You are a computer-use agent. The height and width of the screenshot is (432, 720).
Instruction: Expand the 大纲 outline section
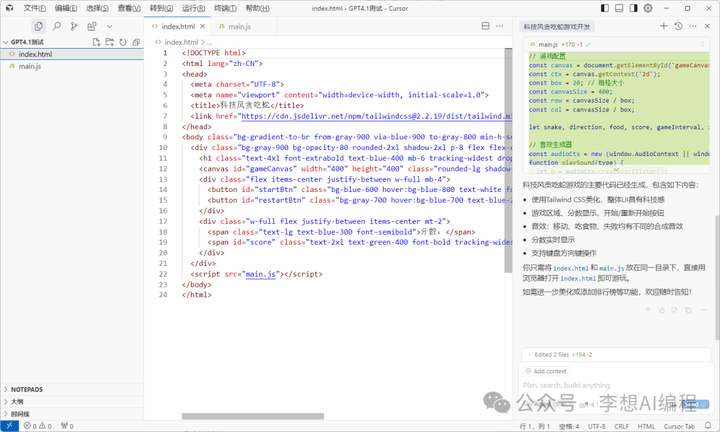72,402
